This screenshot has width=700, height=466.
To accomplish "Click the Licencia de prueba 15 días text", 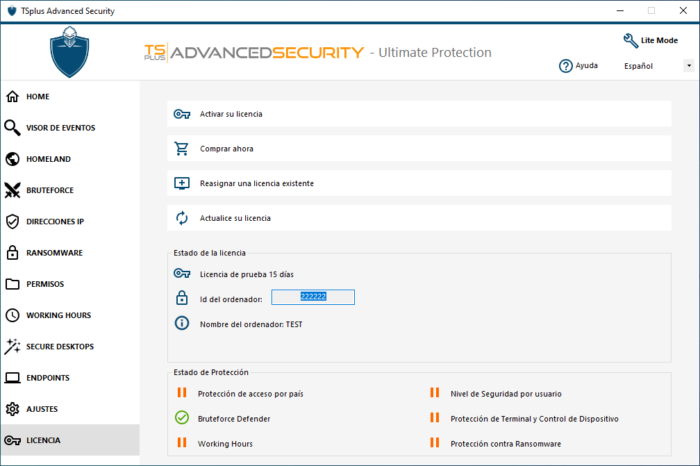I will tap(246, 275).
